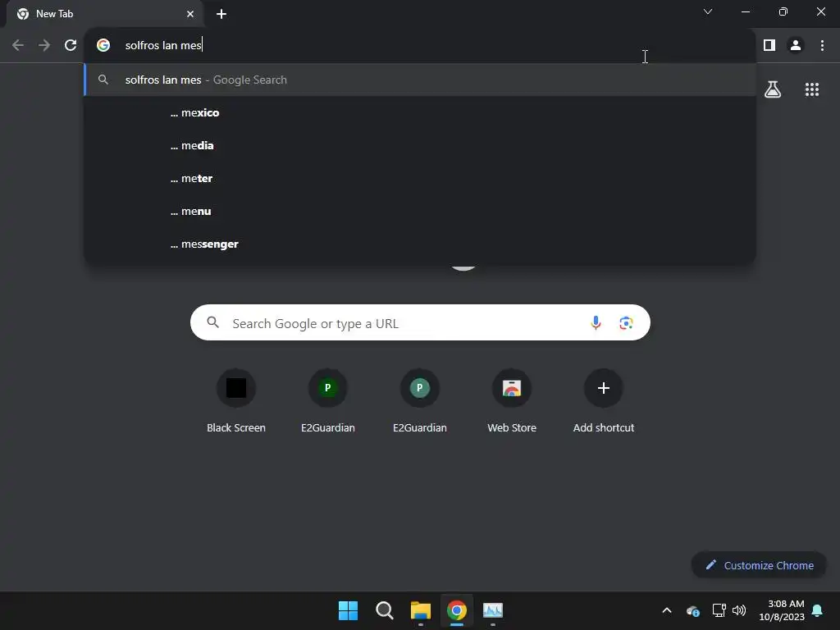The height and width of the screenshot is (630, 840).
Task: Choose the '... media' suggestion
Action: tap(420, 146)
